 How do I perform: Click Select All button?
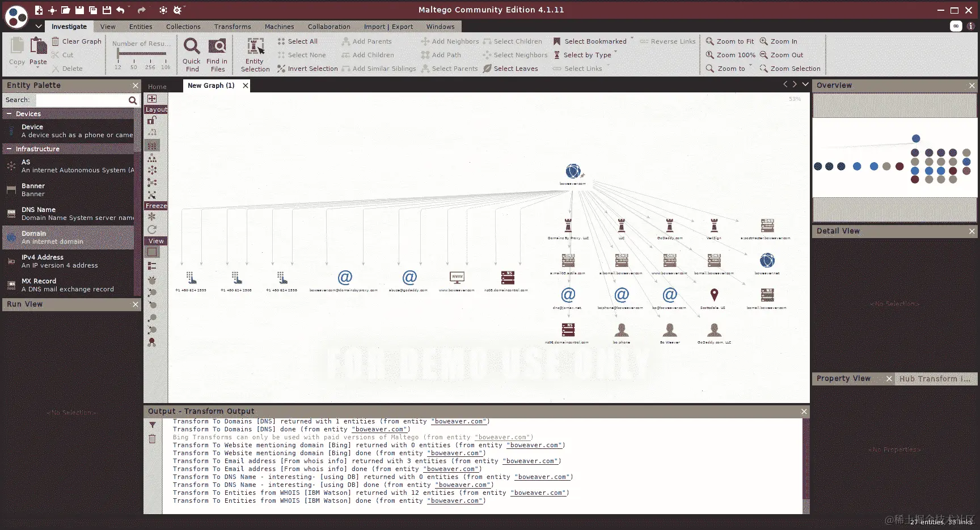[298, 41]
